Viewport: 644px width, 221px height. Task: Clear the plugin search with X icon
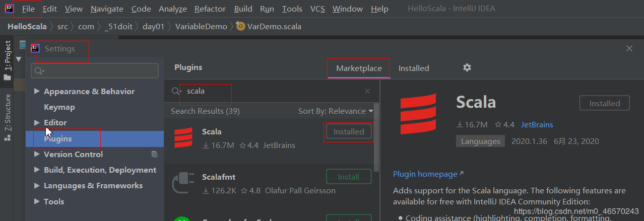(367, 91)
